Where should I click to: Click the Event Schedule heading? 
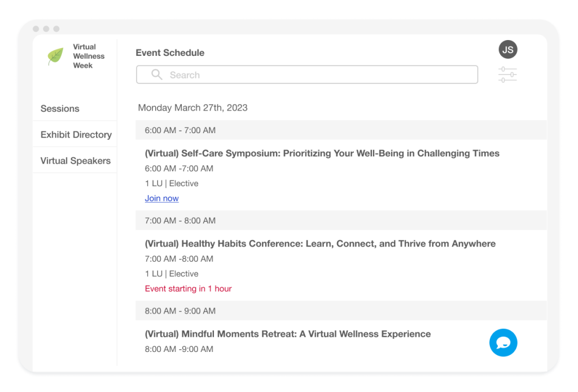coord(170,52)
